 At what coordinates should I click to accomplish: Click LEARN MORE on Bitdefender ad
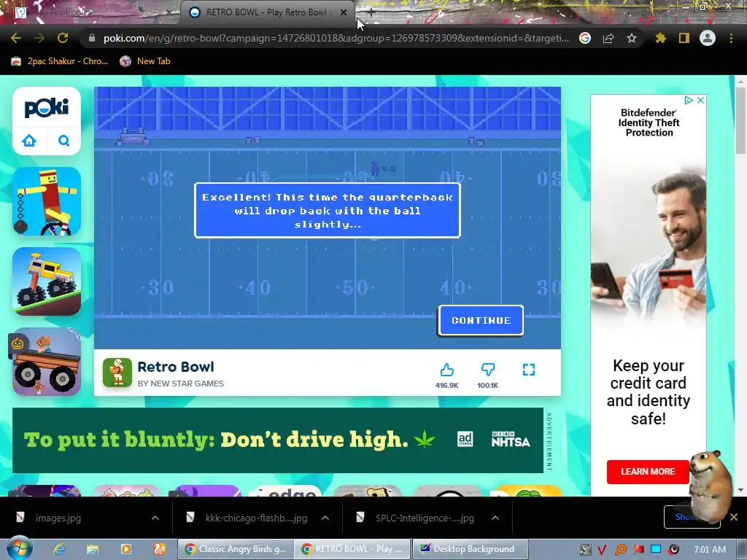[x=648, y=472]
